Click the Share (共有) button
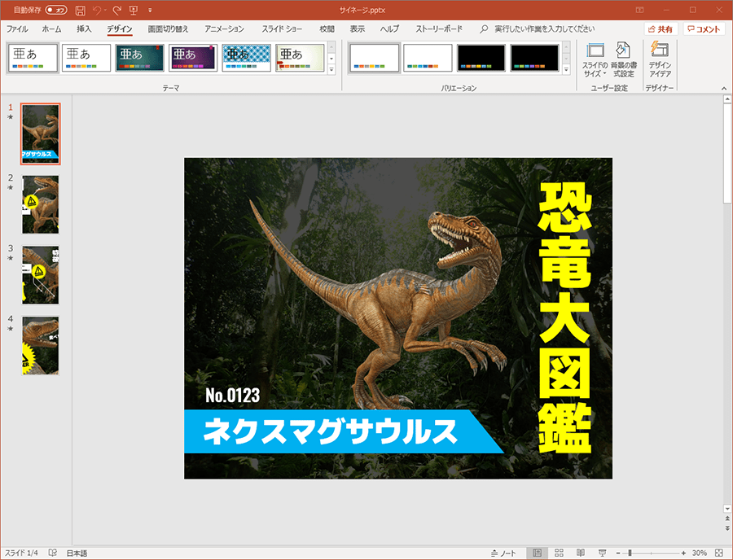This screenshot has height=560, width=733. click(x=661, y=28)
